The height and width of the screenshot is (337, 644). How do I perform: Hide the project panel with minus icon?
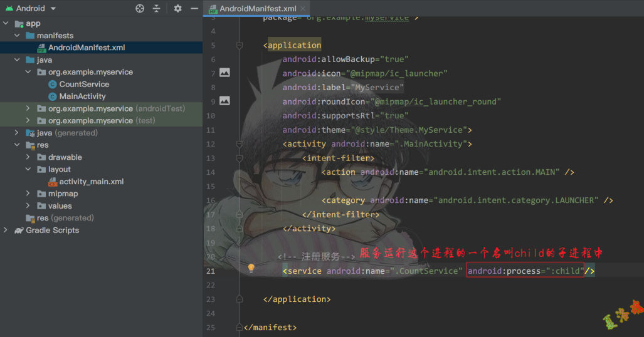pos(194,8)
